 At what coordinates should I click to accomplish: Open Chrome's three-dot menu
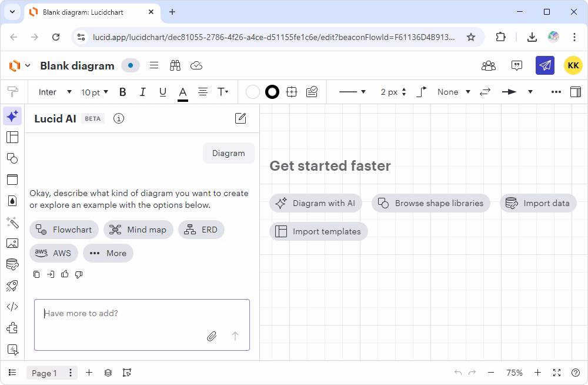[574, 37]
